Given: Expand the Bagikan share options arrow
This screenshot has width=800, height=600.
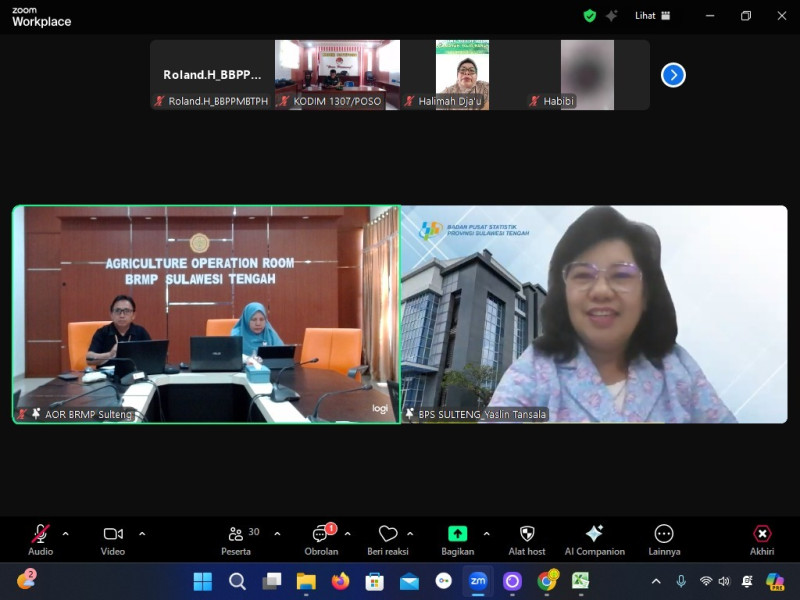Looking at the screenshot, I should point(487,534).
